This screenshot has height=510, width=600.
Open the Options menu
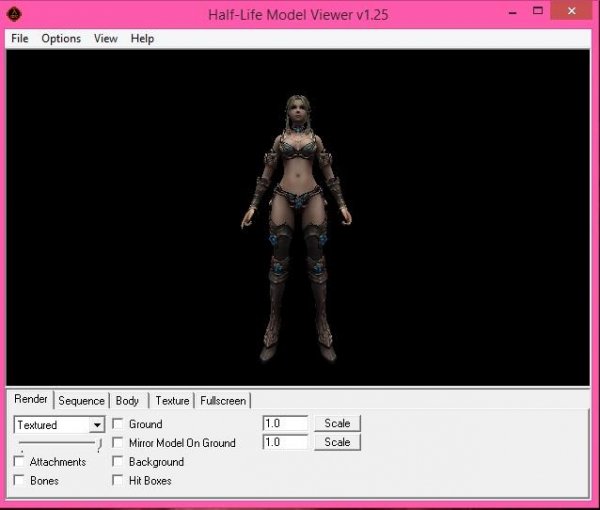(x=61, y=39)
